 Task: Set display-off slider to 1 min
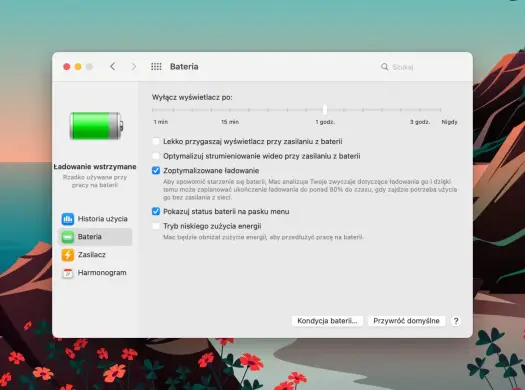[x=153, y=109]
